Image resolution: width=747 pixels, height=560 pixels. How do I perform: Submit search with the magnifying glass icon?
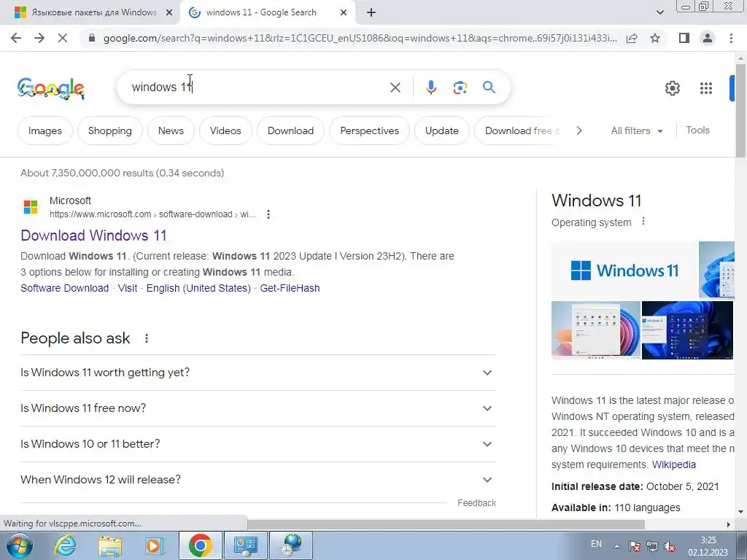489,87
